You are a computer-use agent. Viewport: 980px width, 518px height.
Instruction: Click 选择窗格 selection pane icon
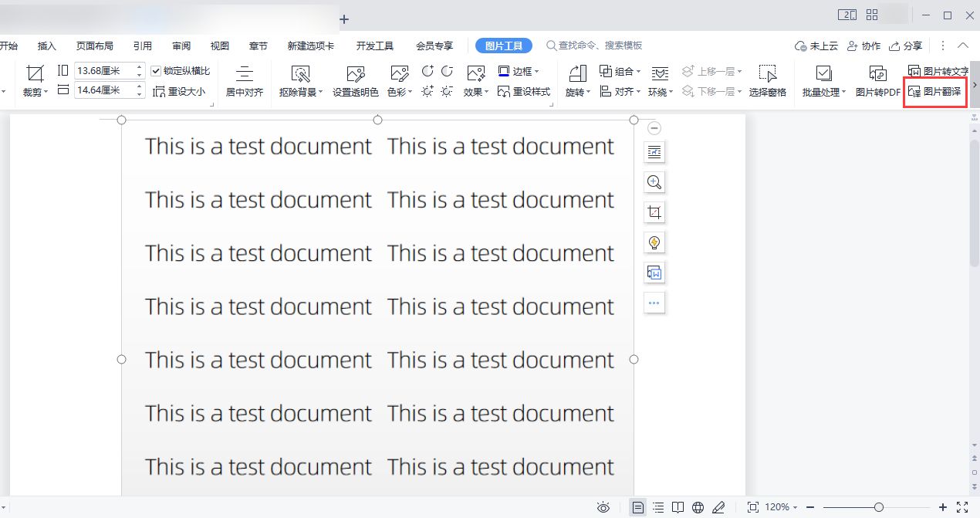pyautogui.click(x=767, y=74)
